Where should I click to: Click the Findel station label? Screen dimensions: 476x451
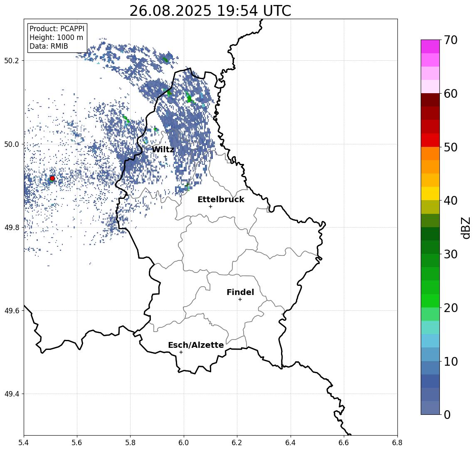pos(240,292)
